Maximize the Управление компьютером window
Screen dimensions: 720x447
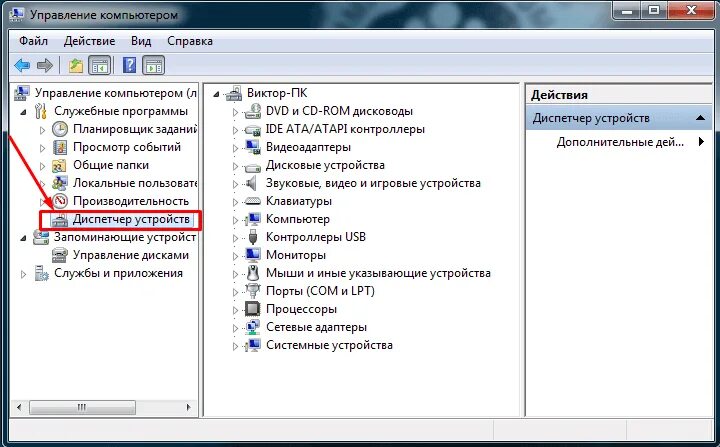(654, 11)
